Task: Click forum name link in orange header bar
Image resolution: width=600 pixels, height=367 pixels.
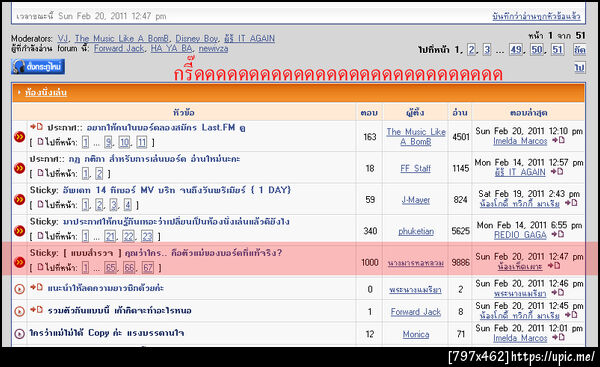Action: point(46,93)
